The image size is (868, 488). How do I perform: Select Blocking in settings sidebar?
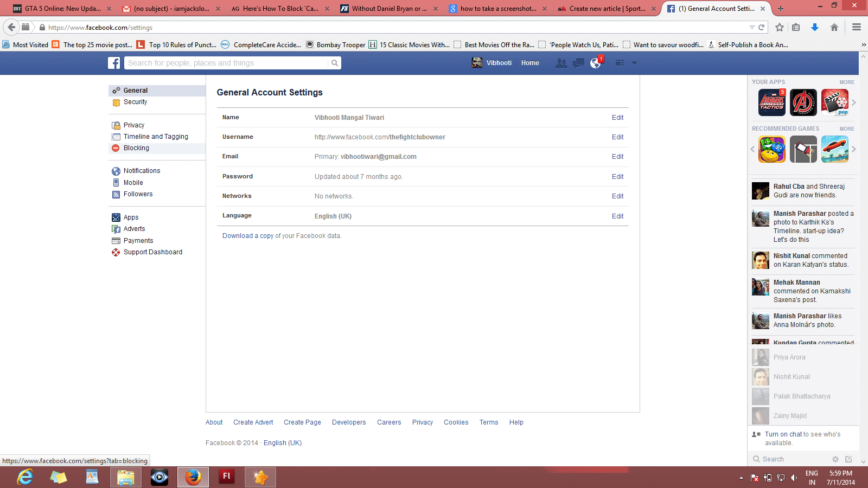point(136,148)
